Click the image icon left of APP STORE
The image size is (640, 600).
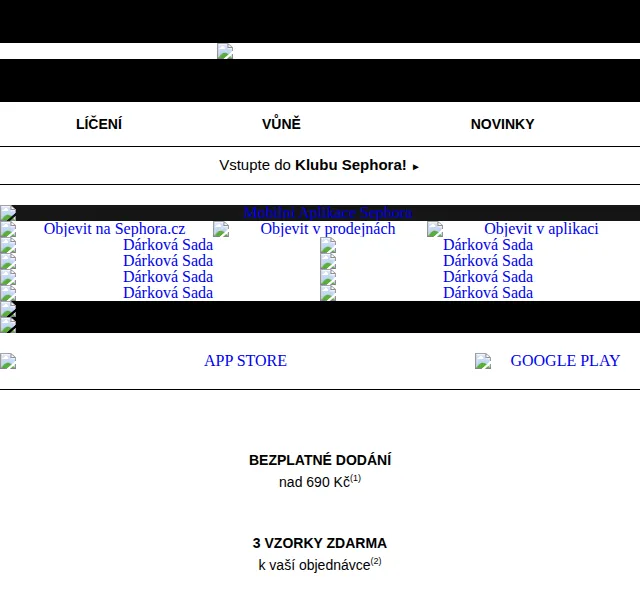8,361
